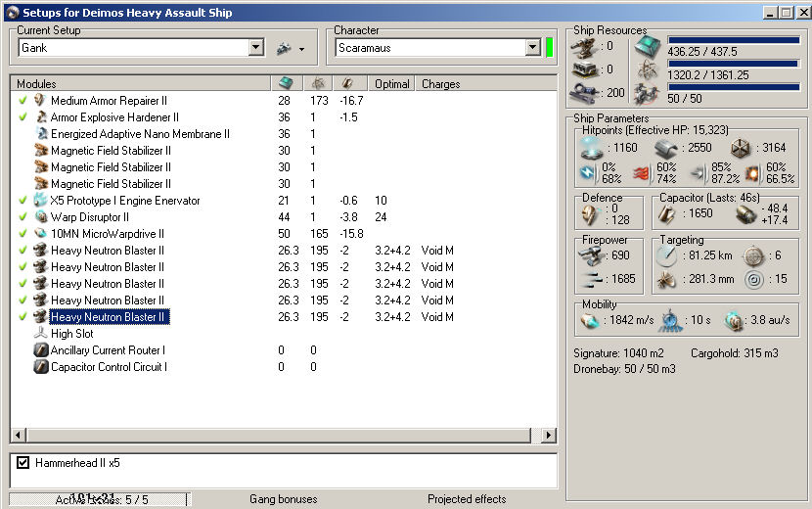Click the warp speed icon showing 3.8 au/s
This screenshot has height=509, width=812.
pos(734,321)
